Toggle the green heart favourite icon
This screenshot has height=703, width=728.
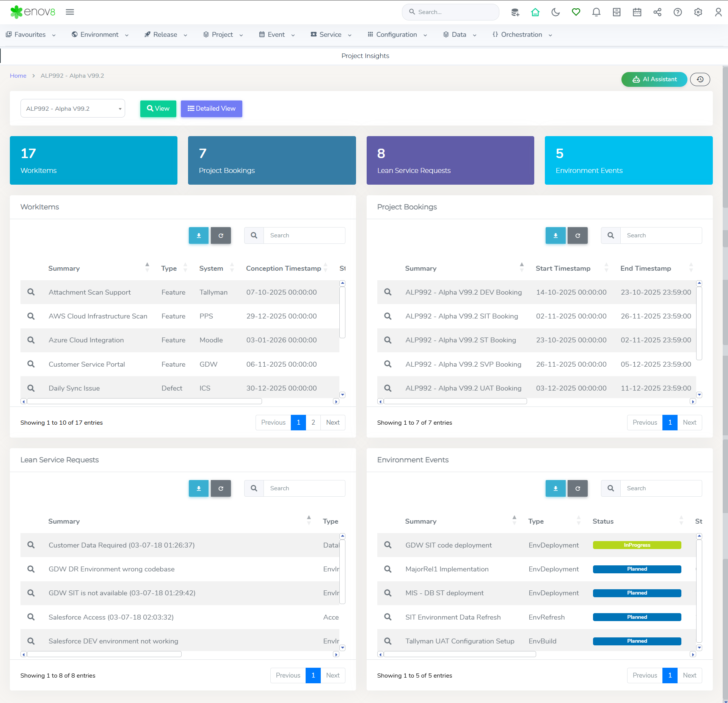(576, 12)
